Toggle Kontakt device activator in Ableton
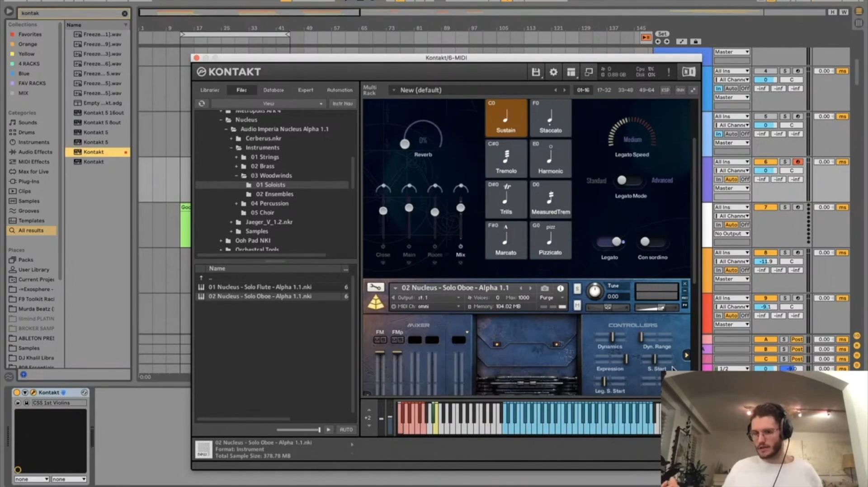The height and width of the screenshot is (487, 868). [17, 393]
